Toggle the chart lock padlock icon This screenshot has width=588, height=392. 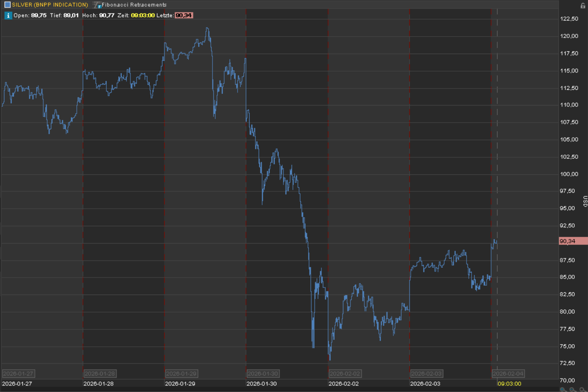pyautogui.click(x=583, y=5)
